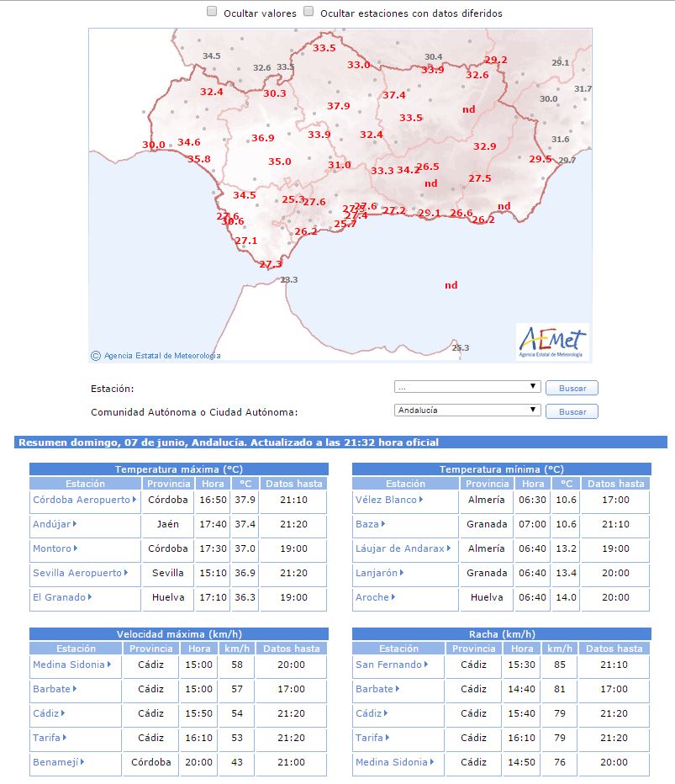Click the 25.3 value at Melilla on map
The width and height of the screenshot is (675, 784).
(x=461, y=348)
